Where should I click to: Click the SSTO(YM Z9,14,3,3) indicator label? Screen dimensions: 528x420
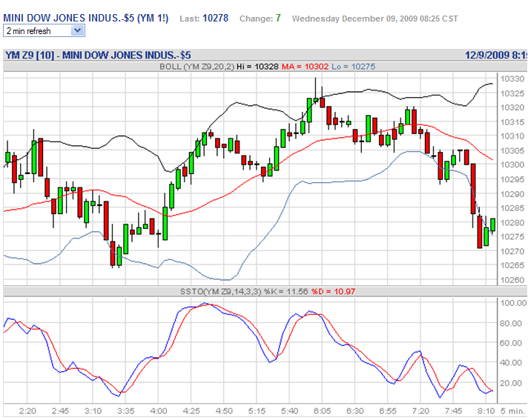tap(220, 292)
